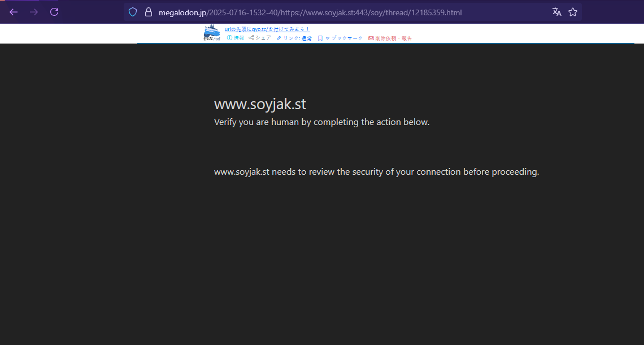Click 'needs to review the security' message

coord(376,172)
